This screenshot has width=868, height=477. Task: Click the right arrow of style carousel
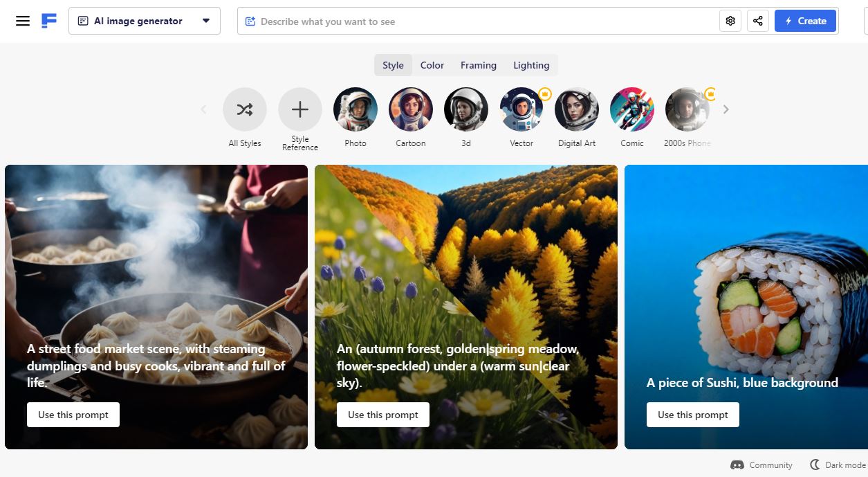(726, 109)
